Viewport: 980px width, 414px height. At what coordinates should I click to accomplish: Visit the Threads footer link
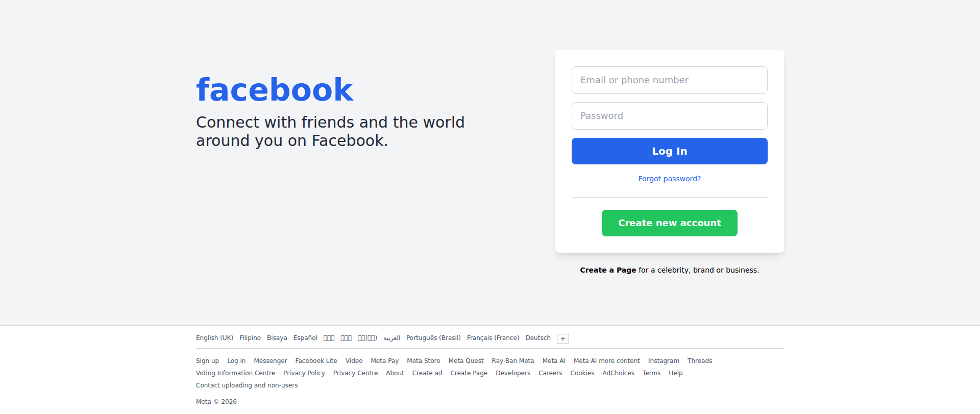(699, 361)
